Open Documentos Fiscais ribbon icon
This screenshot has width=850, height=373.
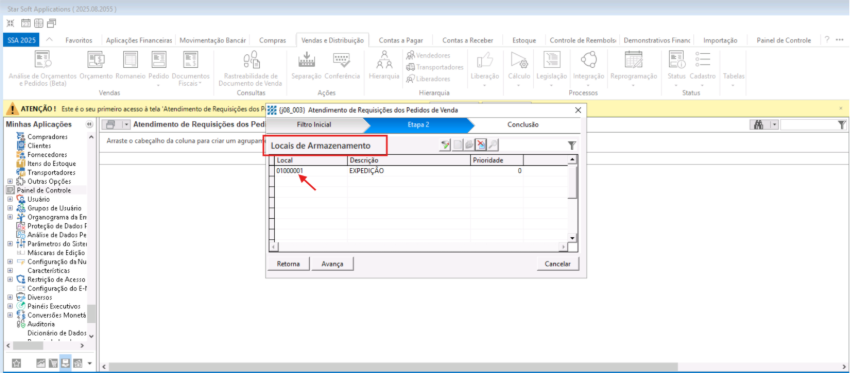click(190, 68)
